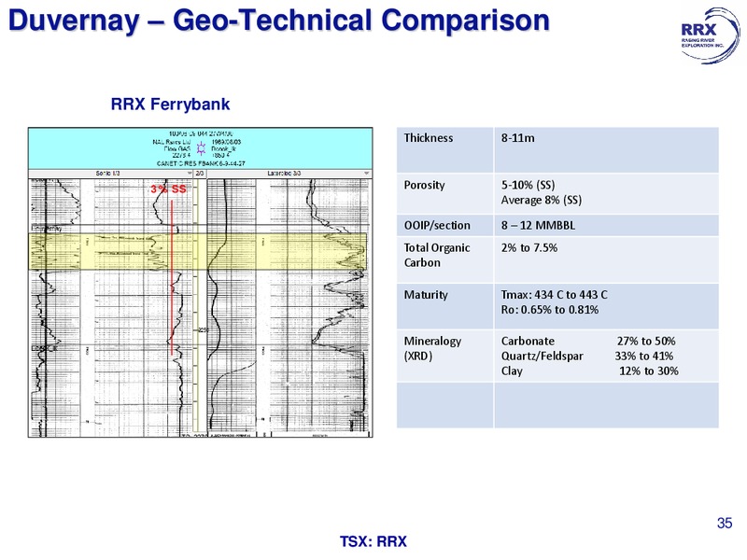Click the purple gas well symbol in log header

[201, 148]
